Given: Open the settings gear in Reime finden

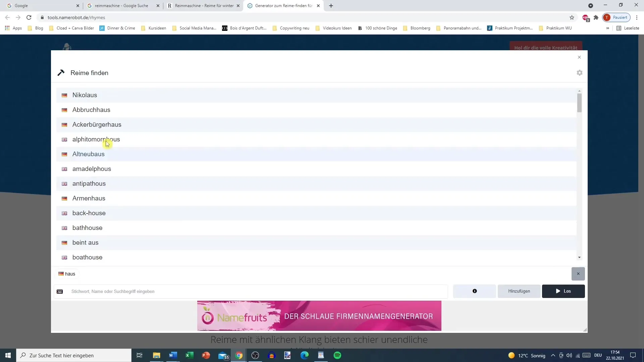Looking at the screenshot, I should [579, 73].
